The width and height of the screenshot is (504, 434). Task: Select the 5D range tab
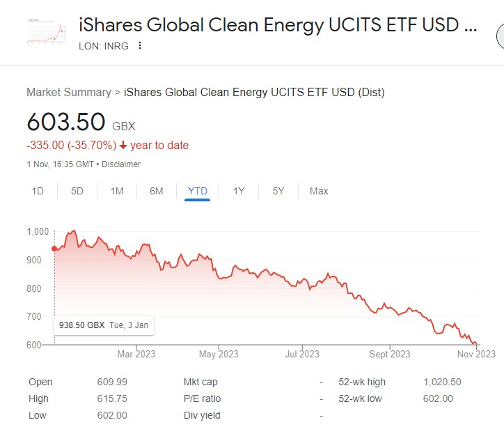point(77,191)
